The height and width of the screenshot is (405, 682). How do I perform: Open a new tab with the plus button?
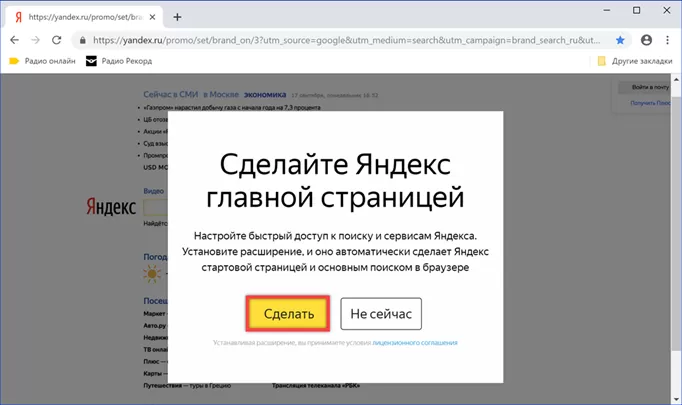tap(177, 17)
